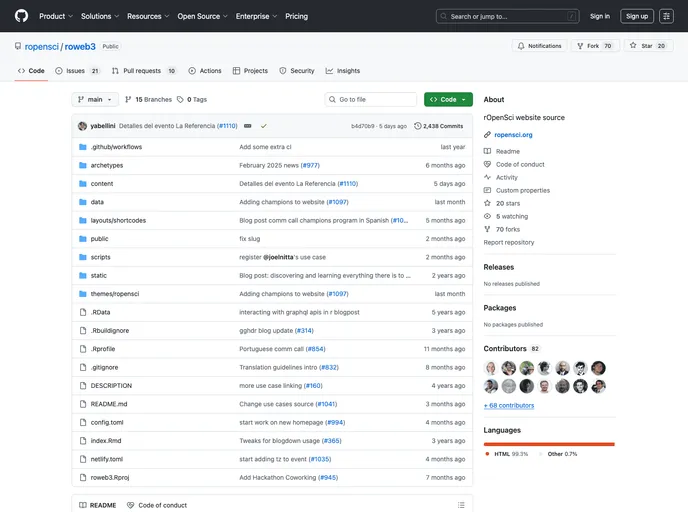Click the .RData file icon
Viewport: 688px width, 512px height.
click(82, 312)
